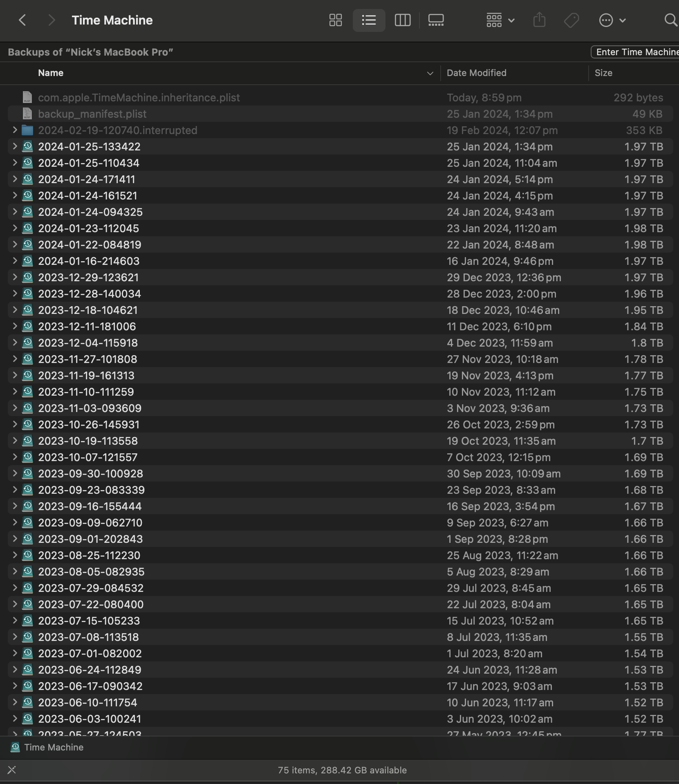Switch to gallery view
This screenshot has width=679, height=784.
pyautogui.click(x=436, y=20)
